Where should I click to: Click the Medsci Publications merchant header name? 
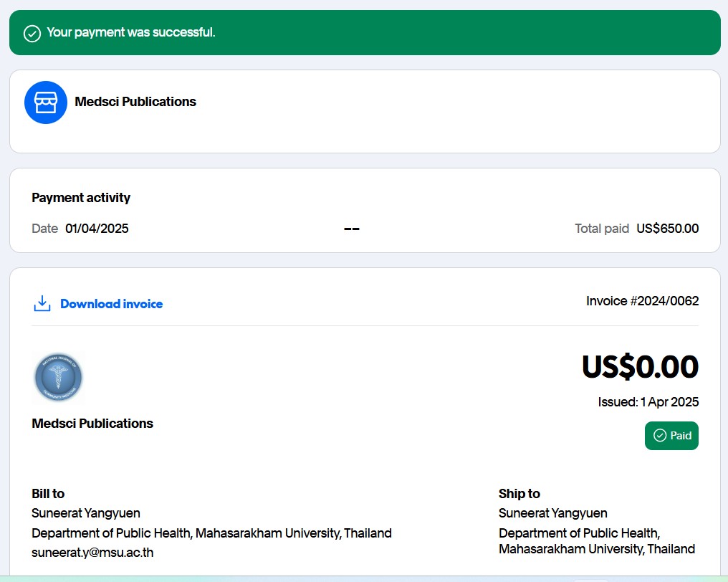pos(135,102)
